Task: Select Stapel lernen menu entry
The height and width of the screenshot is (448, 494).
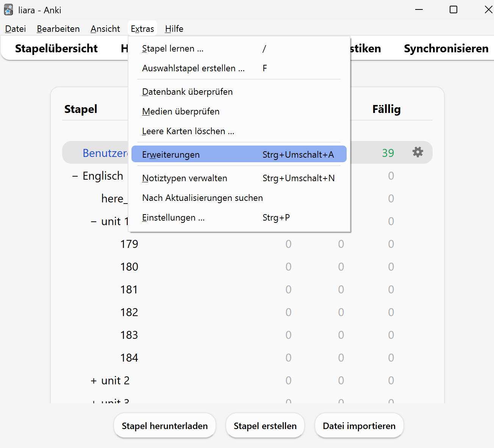Action: (x=239, y=49)
